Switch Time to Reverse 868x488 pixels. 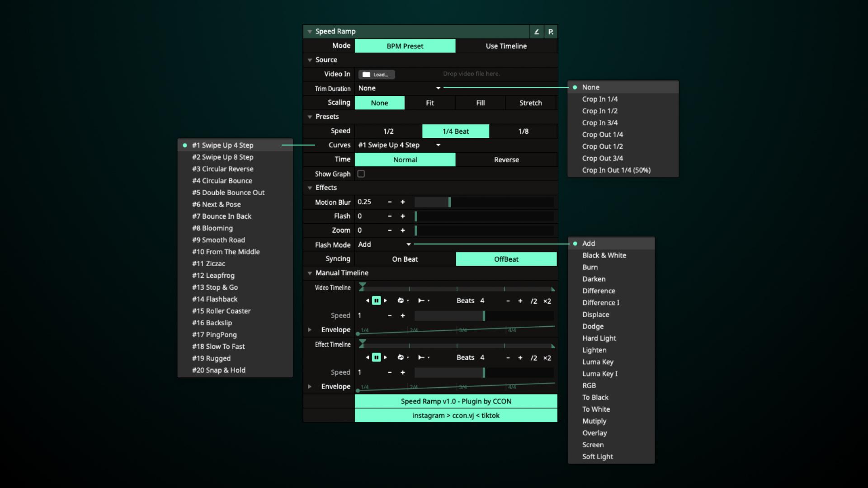506,160
